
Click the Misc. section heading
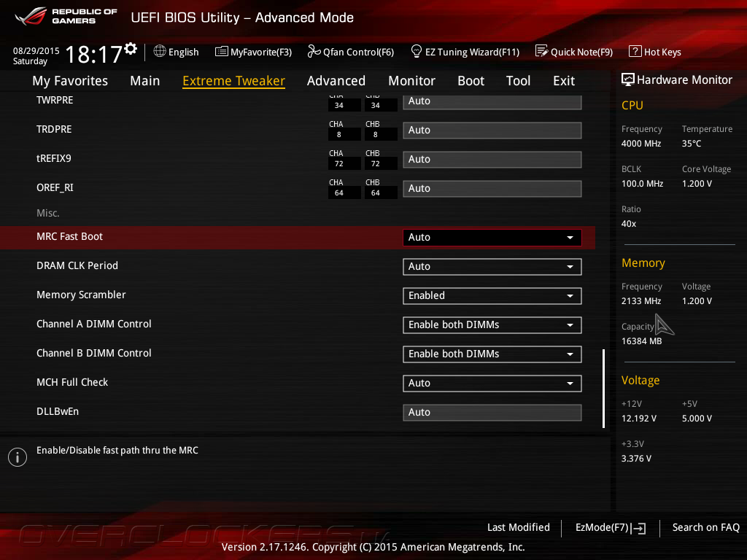[x=48, y=214]
